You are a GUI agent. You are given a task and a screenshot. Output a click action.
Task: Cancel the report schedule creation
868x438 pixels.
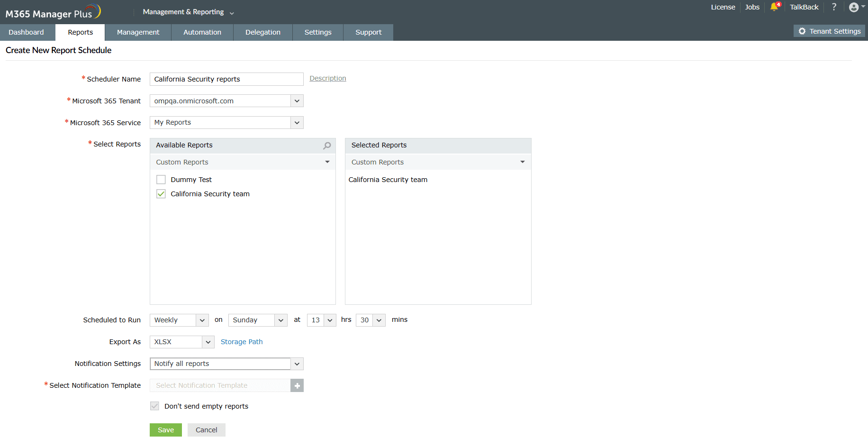[x=207, y=430]
